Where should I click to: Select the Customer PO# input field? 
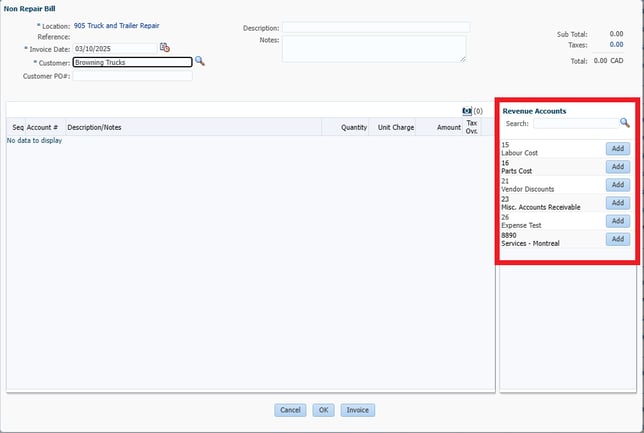[131, 75]
